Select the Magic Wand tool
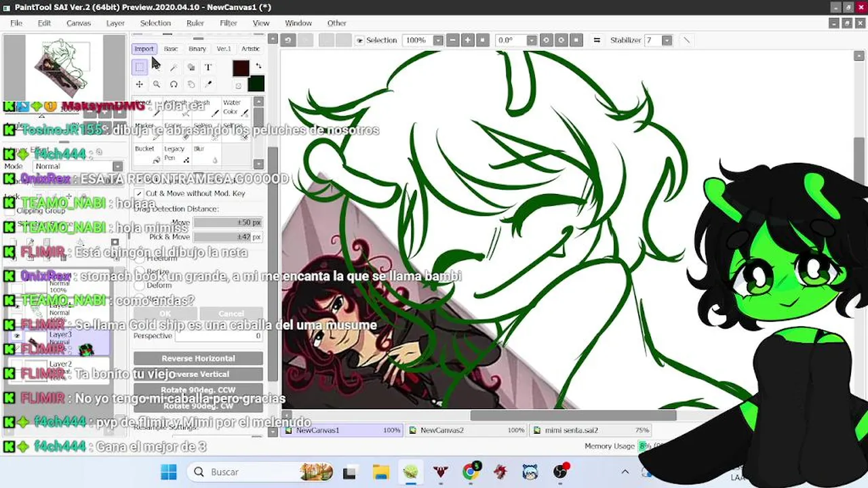The height and width of the screenshot is (488, 868). (174, 67)
